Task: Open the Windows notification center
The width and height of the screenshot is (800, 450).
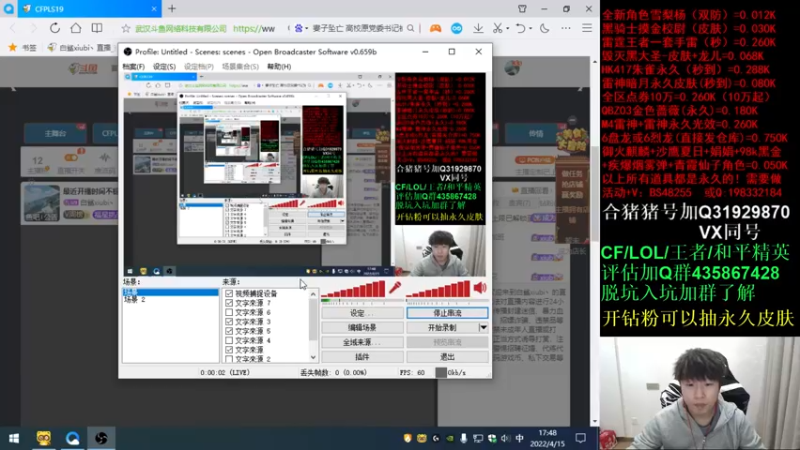Action: [x=581, y=438]
